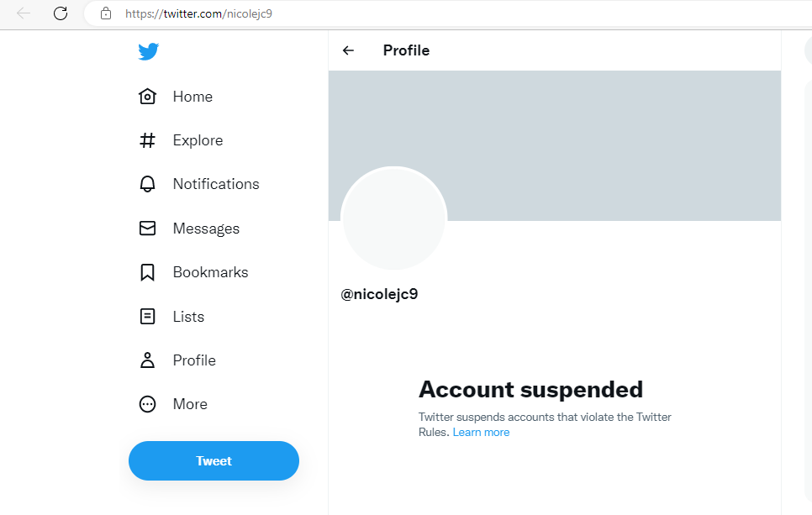
Task: Open Home via house icon
Action: point(148,97)
